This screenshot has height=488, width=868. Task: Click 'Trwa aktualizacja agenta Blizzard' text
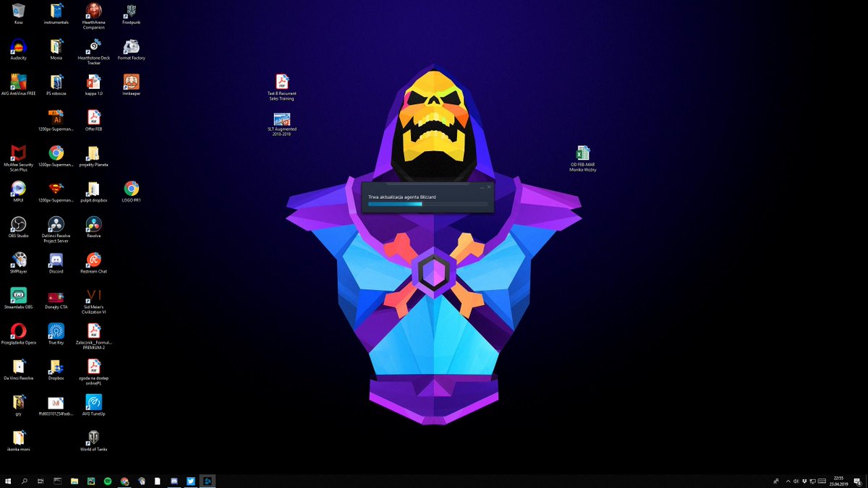coord(401,196)
